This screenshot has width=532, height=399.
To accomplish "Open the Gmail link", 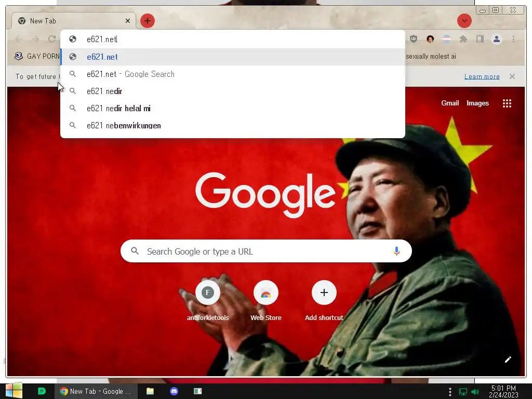I will tap(450, 103).
